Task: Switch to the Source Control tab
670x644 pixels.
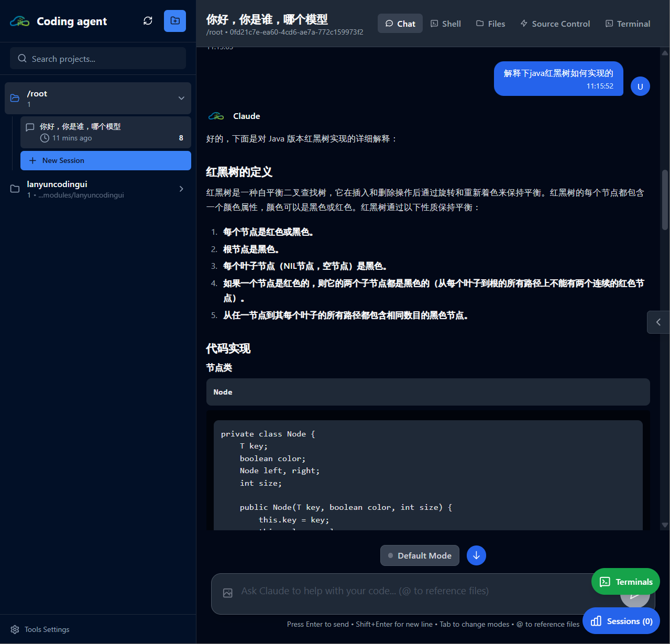Action: coord(555,24)
